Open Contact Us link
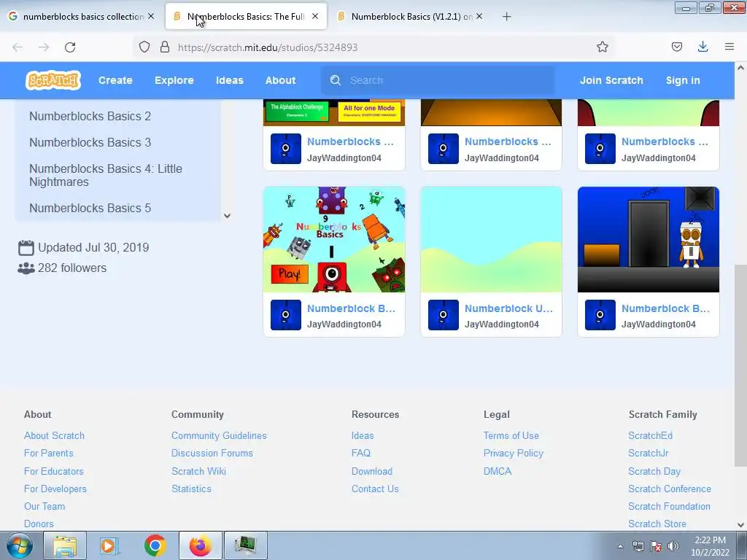This screenshot has height=560, width=747. point(375,489)
